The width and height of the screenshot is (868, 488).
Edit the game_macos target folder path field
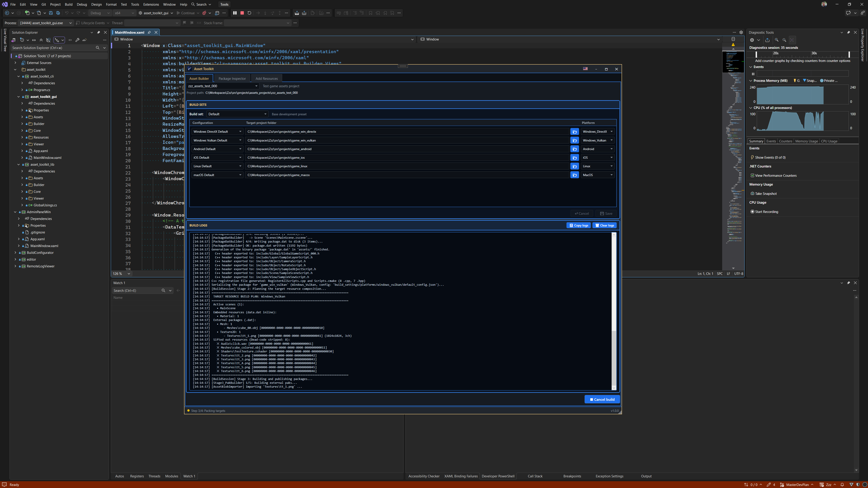(x=407, y=175)
